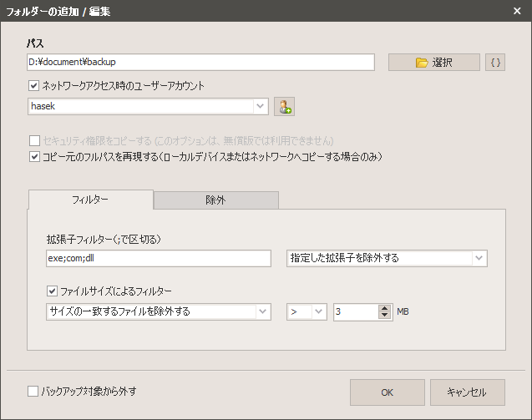Uncheck コピー元のフルパスを再現する option
The image size is (532, 420).
tap(34, 157)
